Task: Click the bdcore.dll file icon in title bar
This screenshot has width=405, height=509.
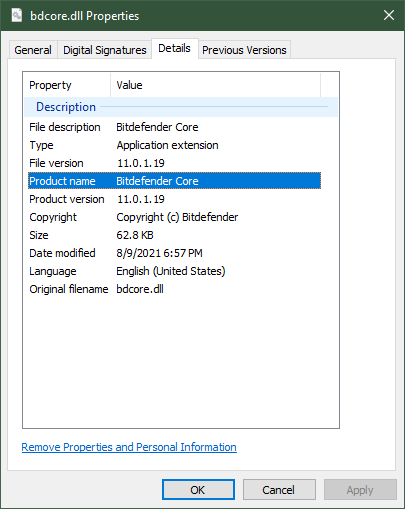Action: click(17, 15)
